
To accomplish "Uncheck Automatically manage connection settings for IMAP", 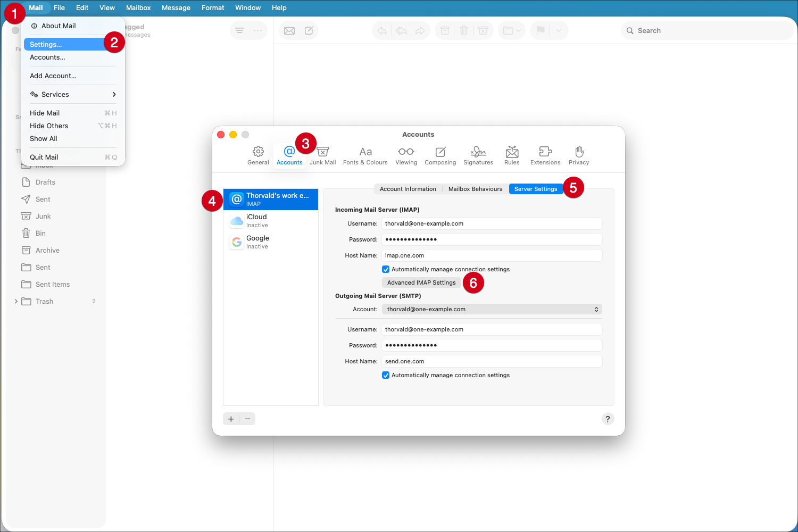I will (x=386, y=269).
